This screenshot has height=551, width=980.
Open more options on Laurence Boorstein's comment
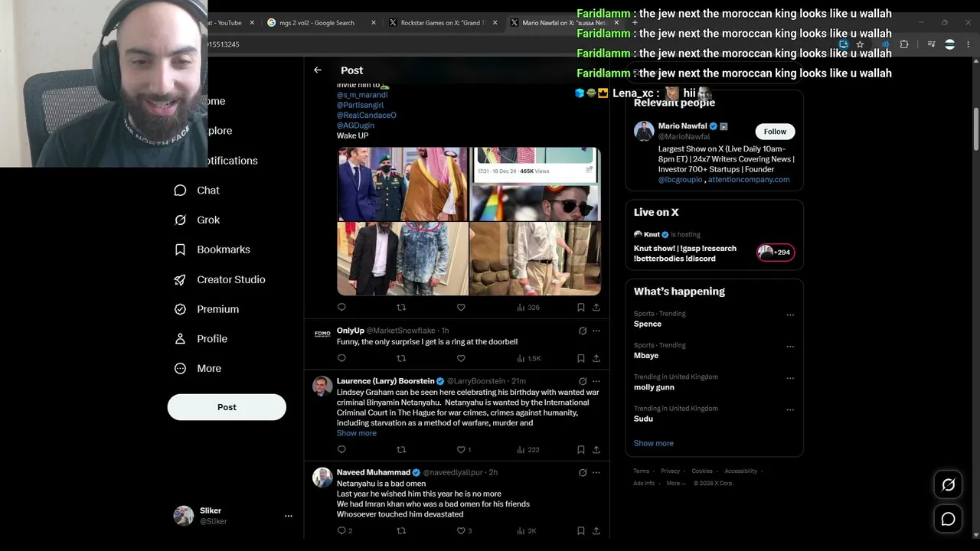click(x=596, y=381)
